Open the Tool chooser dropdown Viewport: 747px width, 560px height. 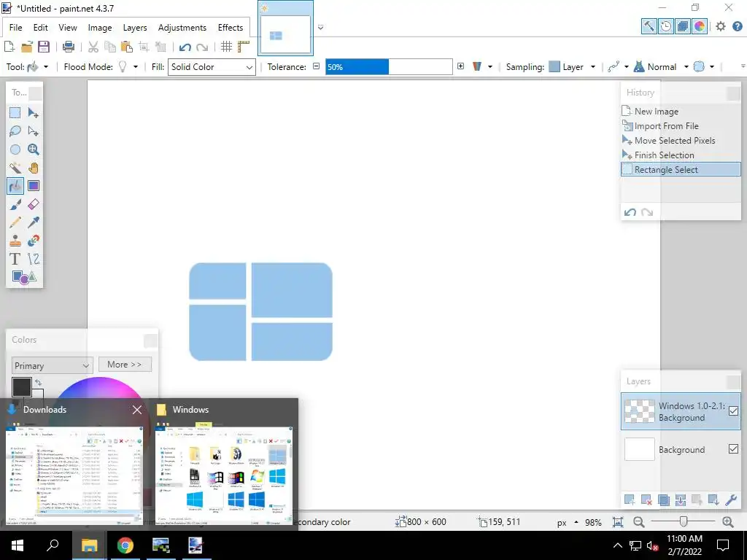coord(46,67)
